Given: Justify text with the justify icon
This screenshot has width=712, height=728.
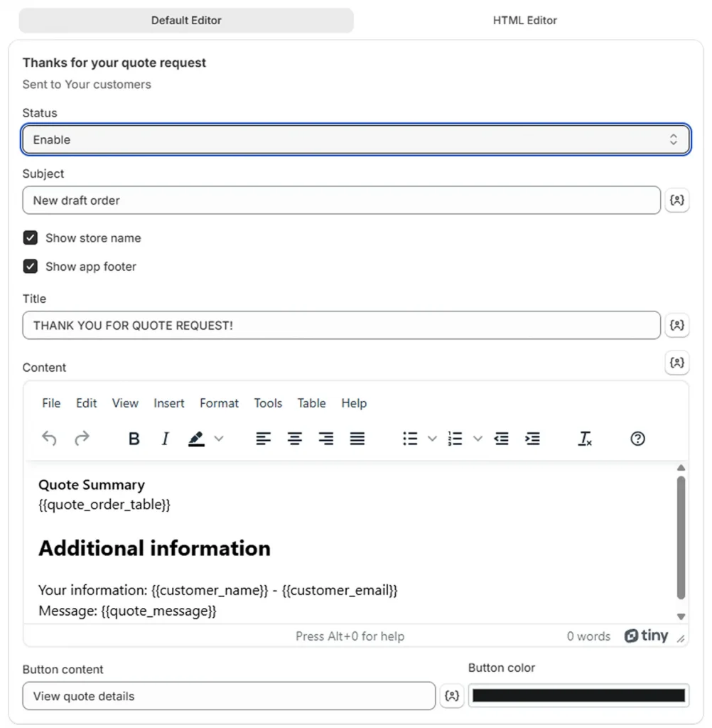Looking at the screenshot, I should coord(357,439).
